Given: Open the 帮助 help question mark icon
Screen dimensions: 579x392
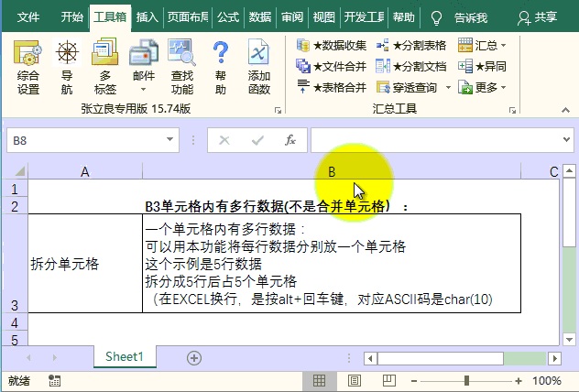Looking at the screenshot, I should (220, 68).
